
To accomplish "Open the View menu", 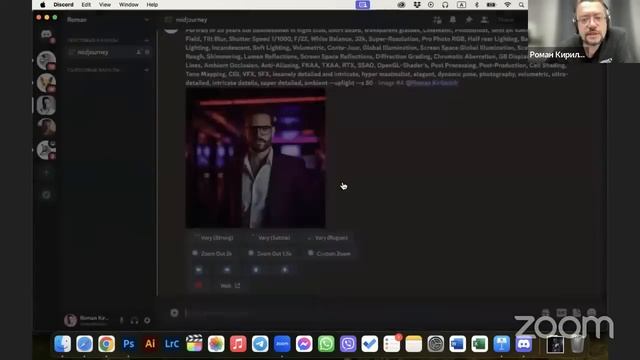I will pos(105,5).
